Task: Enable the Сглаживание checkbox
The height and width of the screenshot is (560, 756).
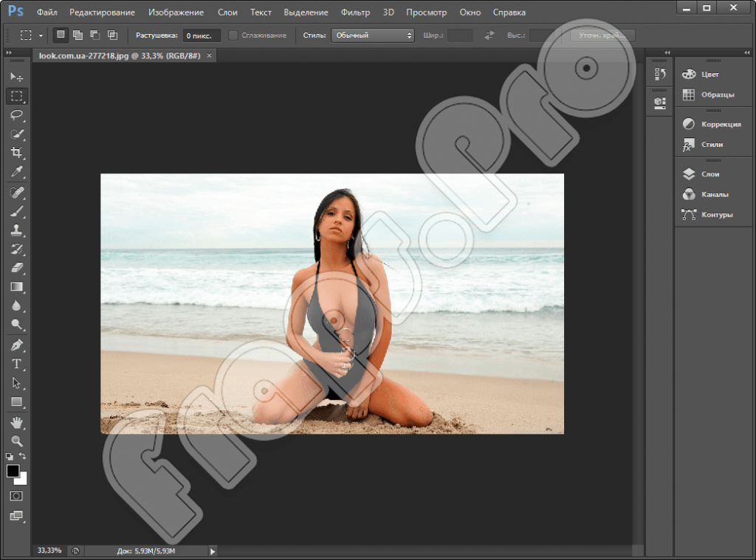Action: (x=233, y=35)
